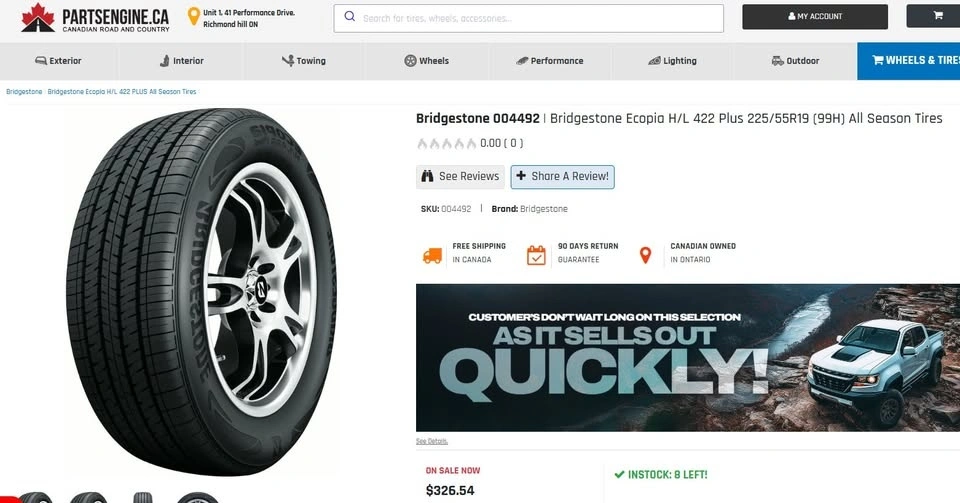This screenshot has height=503, width=960.
Task: Click the See Details link under banner
Action: pyautogui.click(x=432, y=441)
